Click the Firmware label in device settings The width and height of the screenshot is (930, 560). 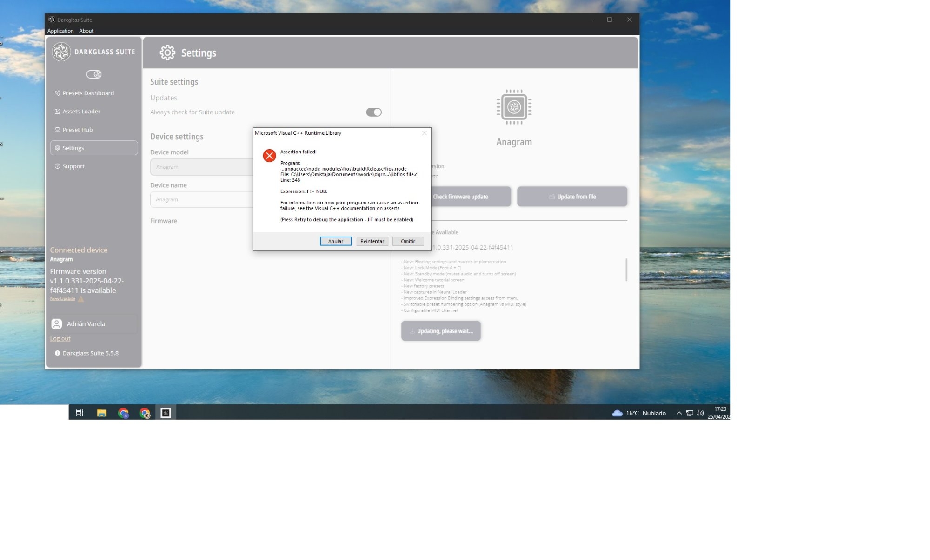point(164,221)
